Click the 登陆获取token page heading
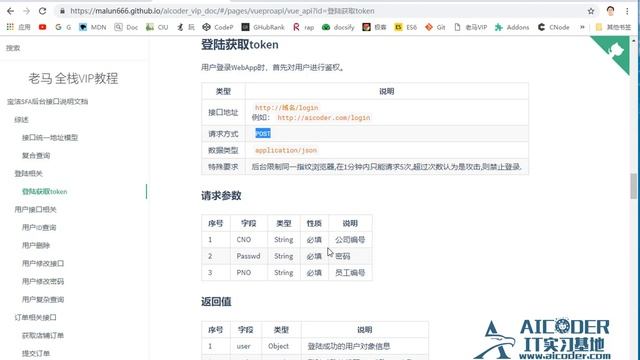 pos(240,44)
